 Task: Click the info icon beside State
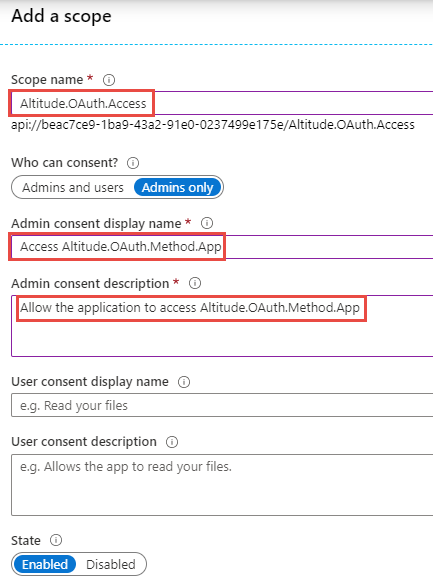56,540
